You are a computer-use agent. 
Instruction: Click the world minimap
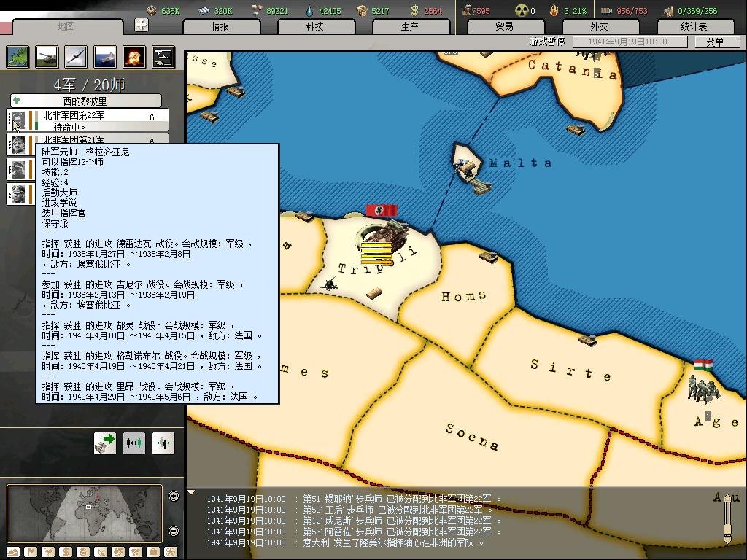(x=86, y=513)
